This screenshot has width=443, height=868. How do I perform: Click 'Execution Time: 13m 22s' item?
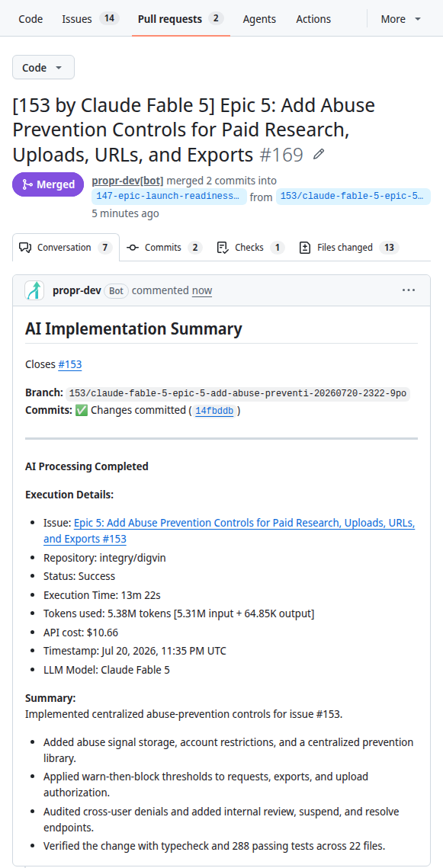click(102, 595)
